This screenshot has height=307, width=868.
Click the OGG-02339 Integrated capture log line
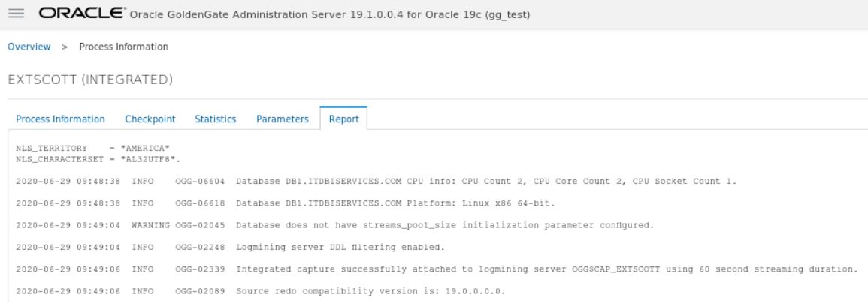(x=437, y=269)
